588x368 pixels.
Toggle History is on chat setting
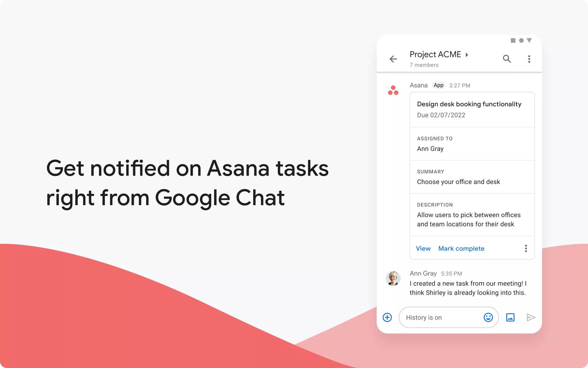click(424, 317)
